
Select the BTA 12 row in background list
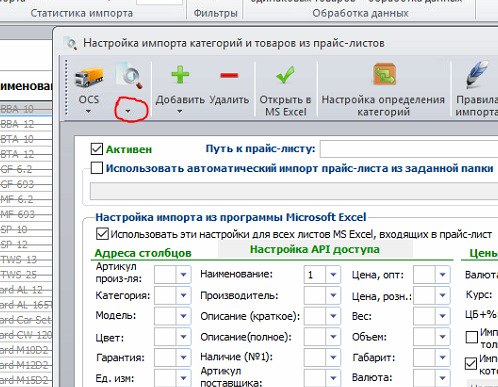tap(26, 154)
